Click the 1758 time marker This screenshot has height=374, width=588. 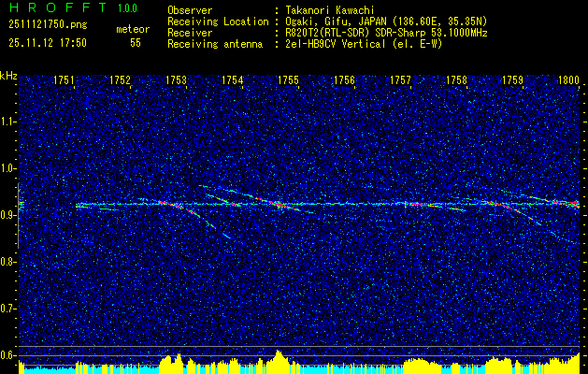(x=456, y=79)
